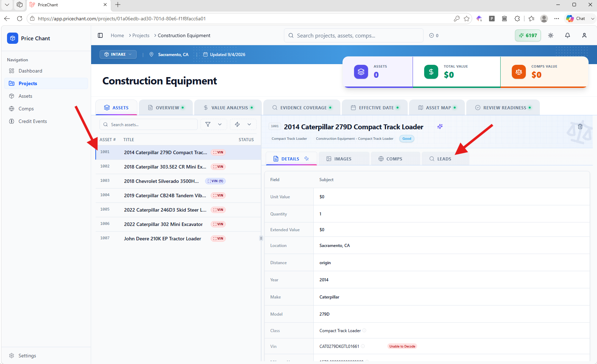Open Credit Events in the sidebar
The width and height of the screenshot is (597, 364).
tap(46, 121)
